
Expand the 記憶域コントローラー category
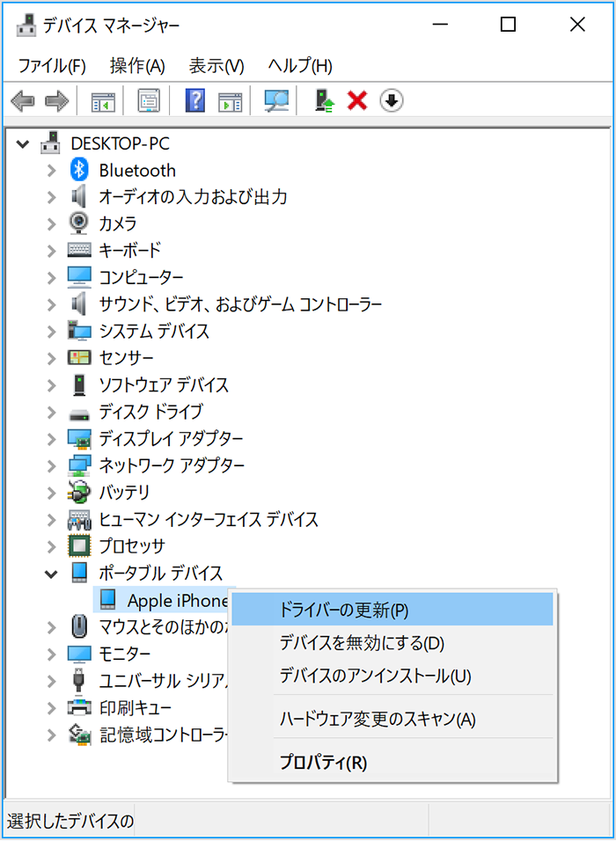[52, 735]
